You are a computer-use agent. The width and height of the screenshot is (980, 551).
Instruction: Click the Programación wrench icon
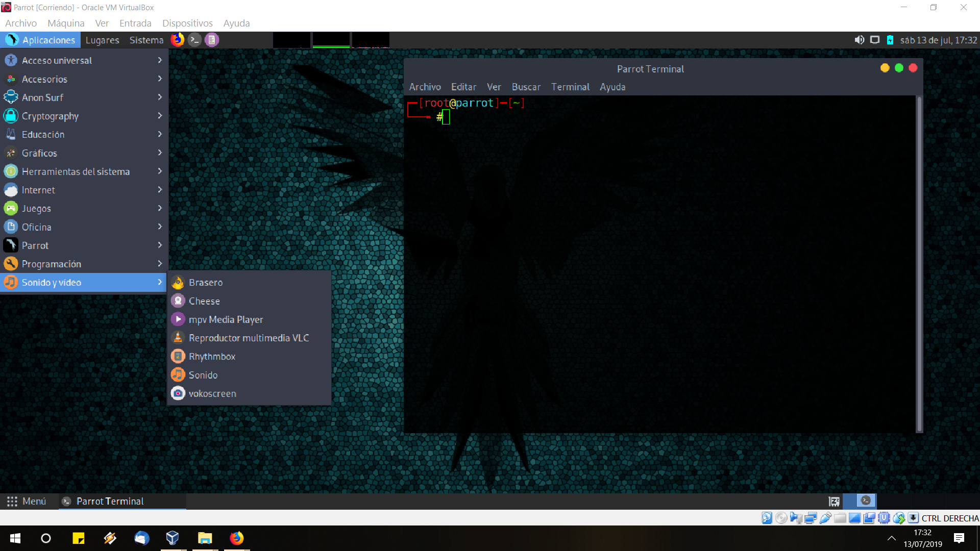pyautogui.click(x=11, y=264)
